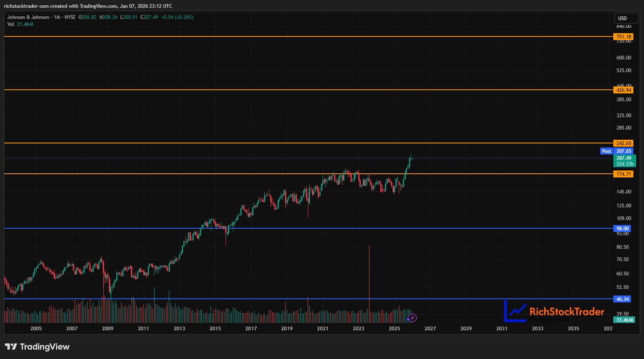Click the 2027 label on time axis
This screenshot has width=644, height=359.
(x=430, y=329)
